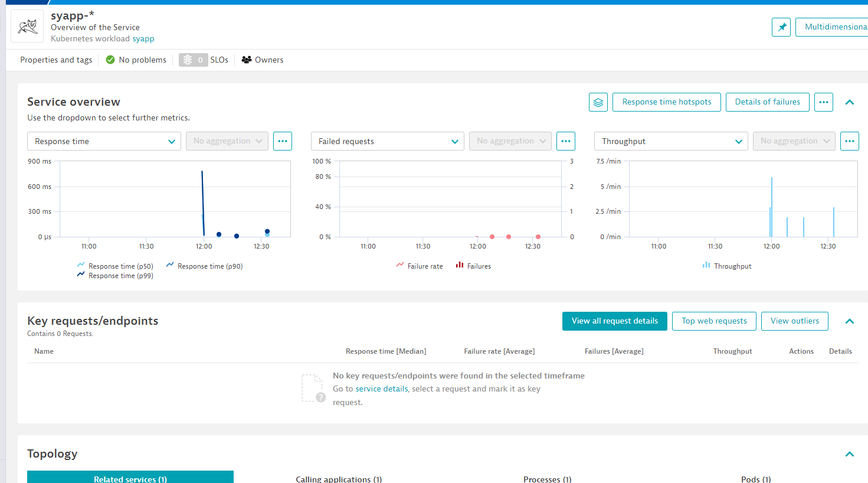The width and height of the screenshot is (868, 483).
Task: Click the tallest throughput bar near 12:00
Action: click(772, 207)
